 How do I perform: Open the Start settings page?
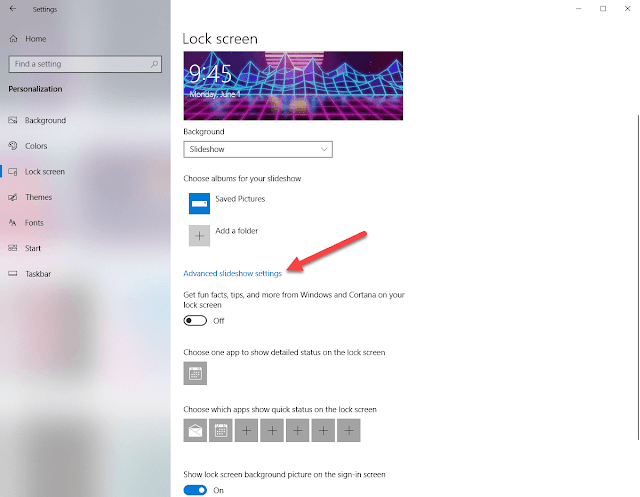[x=33, y=248]
